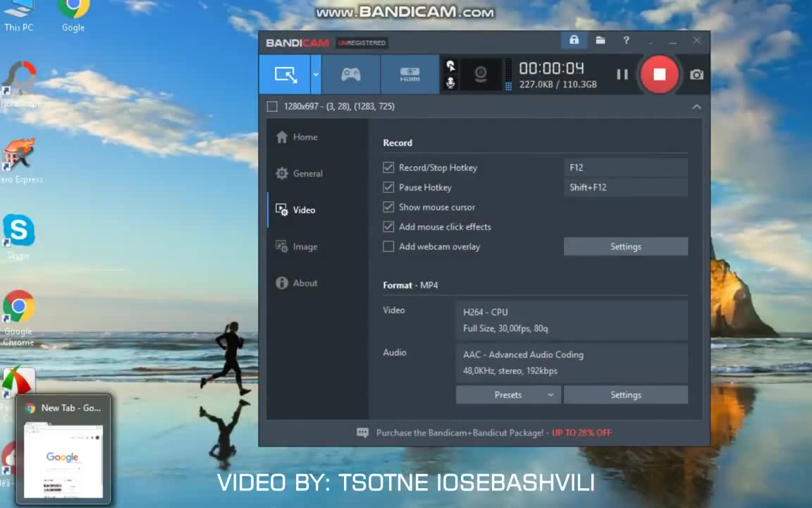Click the chat bubble icon in footer
812x508 pixels.
click(362, 433)
